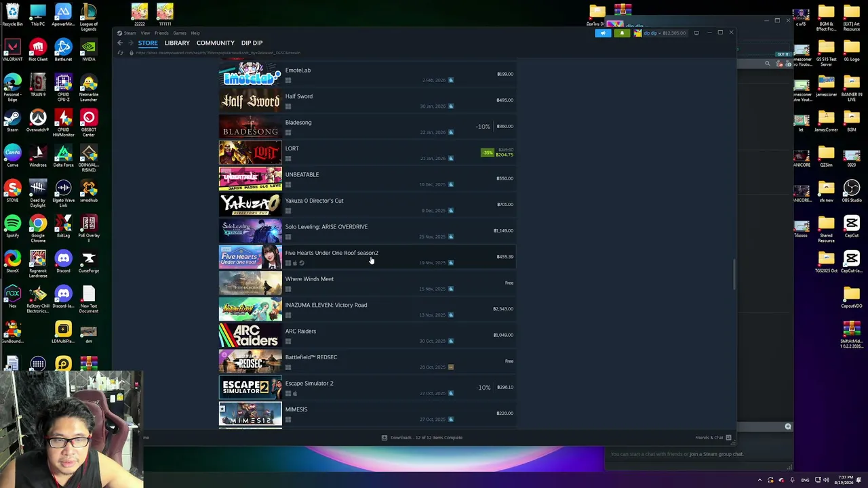Open the View menu

click(145, 33)
